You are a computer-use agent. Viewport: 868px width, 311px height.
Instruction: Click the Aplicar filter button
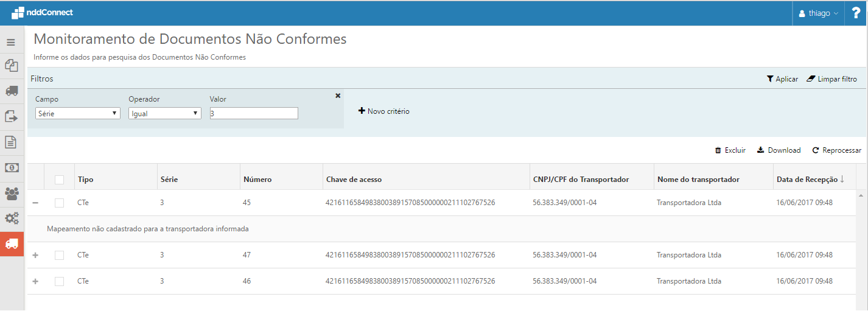782,79
